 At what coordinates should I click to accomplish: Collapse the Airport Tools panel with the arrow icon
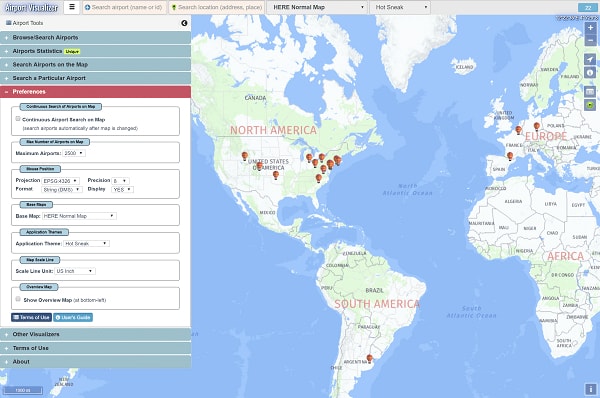(184, 23)
